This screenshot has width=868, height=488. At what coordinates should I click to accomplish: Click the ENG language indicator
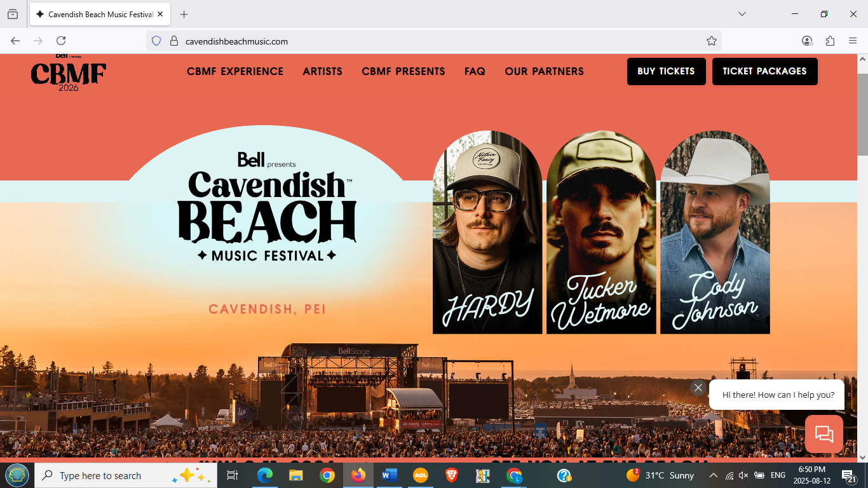pyautogui.click(x=778, y=475)
